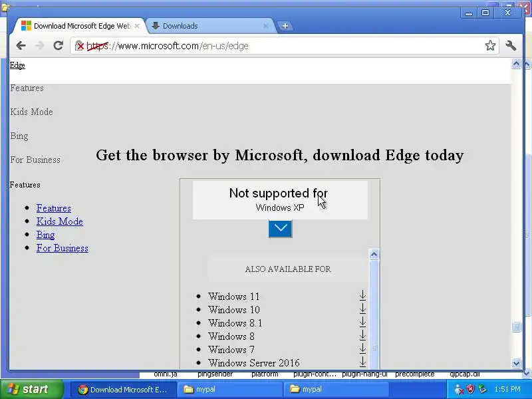The width and height of the screenshot is (532, 399).
Task: Open the For Business bulleted link
Action: point(63,248)
